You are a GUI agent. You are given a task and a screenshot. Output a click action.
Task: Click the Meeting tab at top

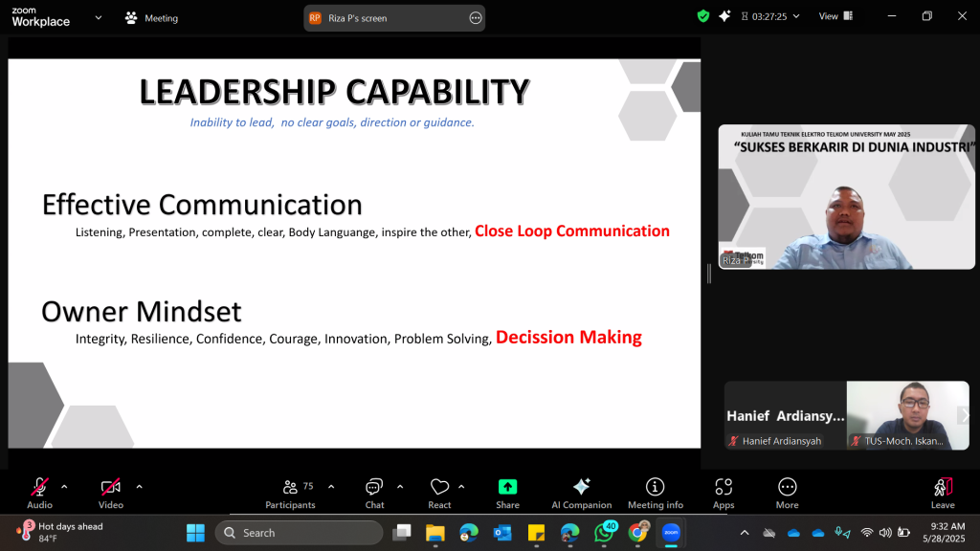click(151, 18)
